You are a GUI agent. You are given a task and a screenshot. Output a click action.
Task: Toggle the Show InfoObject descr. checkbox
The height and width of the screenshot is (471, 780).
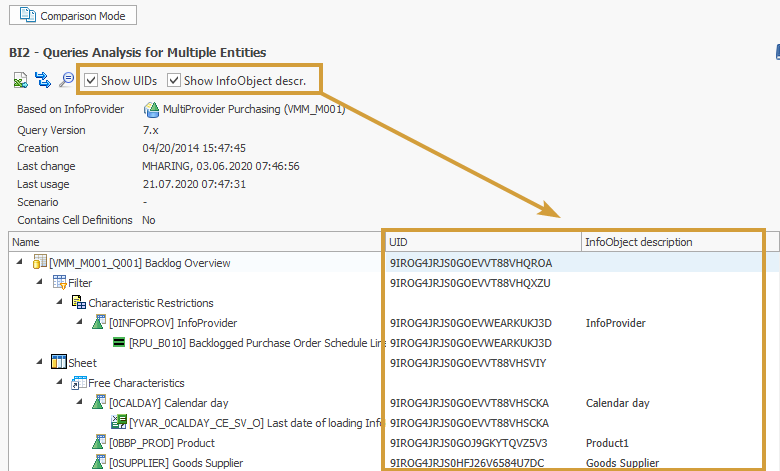(x=174, y=80)
